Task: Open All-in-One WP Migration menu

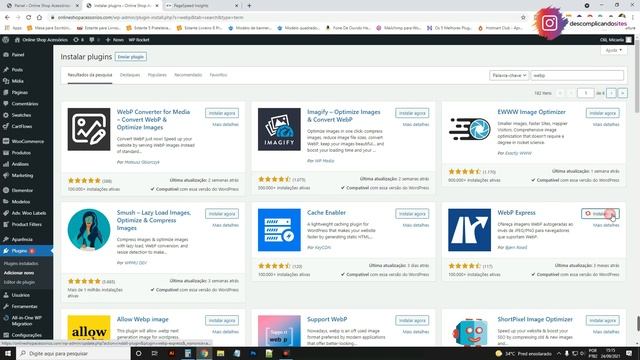Action: (x=27, y=321)
